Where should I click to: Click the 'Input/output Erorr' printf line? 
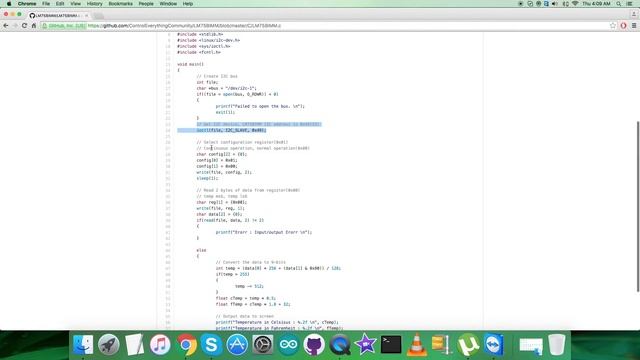[x=264, y=232]
